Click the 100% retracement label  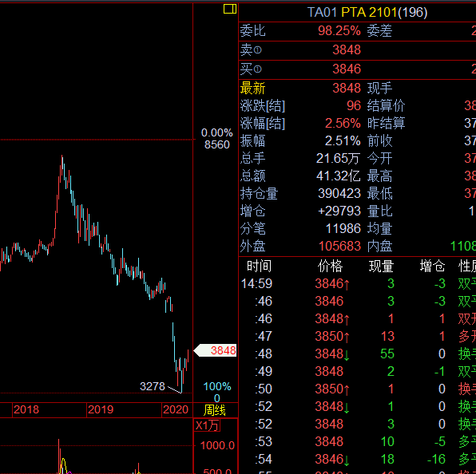(217, 386)
